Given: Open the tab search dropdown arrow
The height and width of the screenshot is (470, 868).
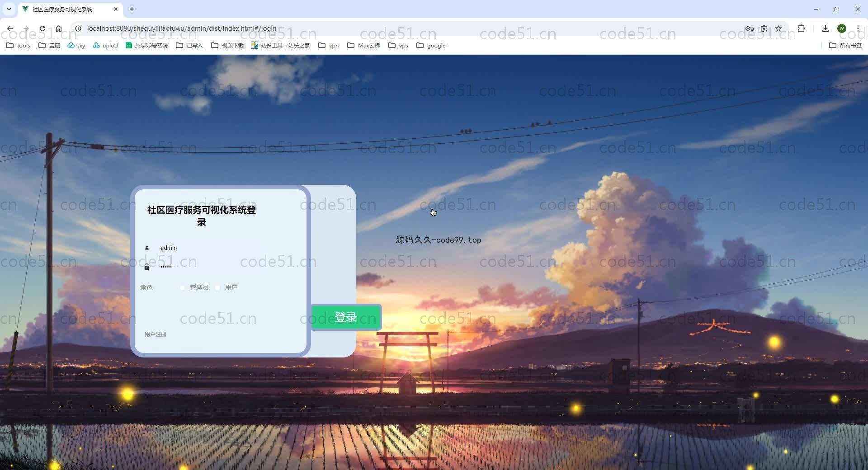Looking at the screenshot, I should tap(9, 9).
